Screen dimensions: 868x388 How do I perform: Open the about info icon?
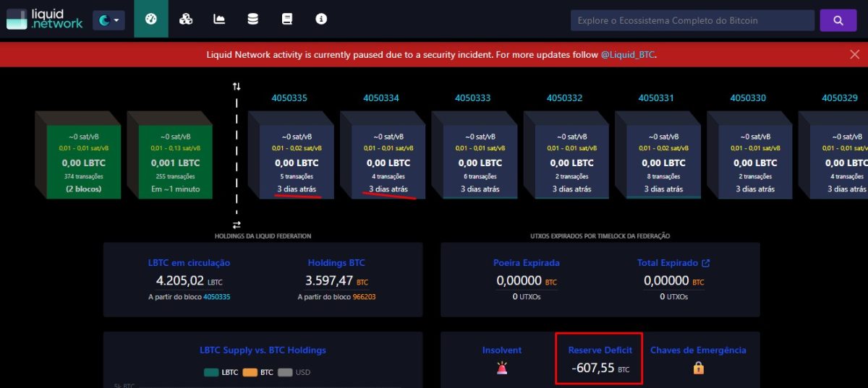[321, 20]
